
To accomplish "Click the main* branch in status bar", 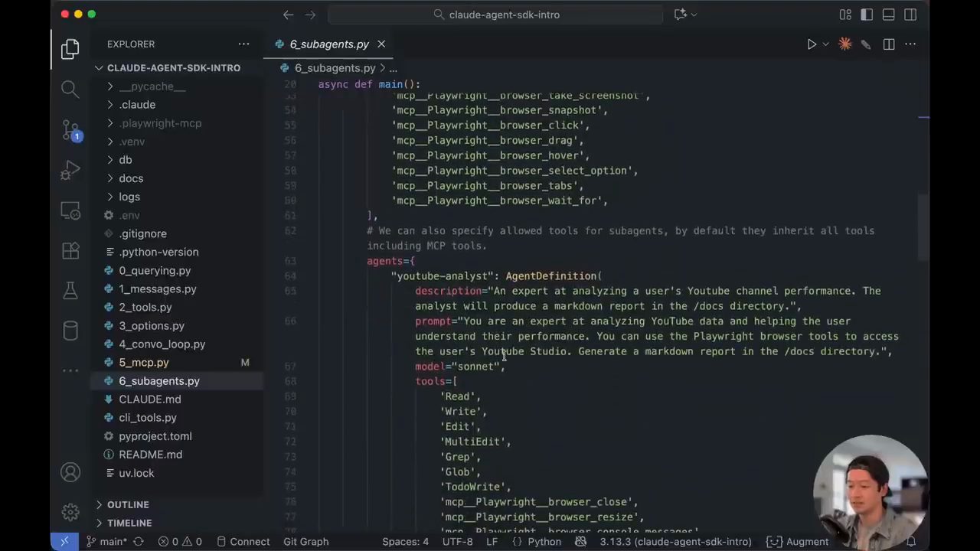I will (x=106, y=541).
